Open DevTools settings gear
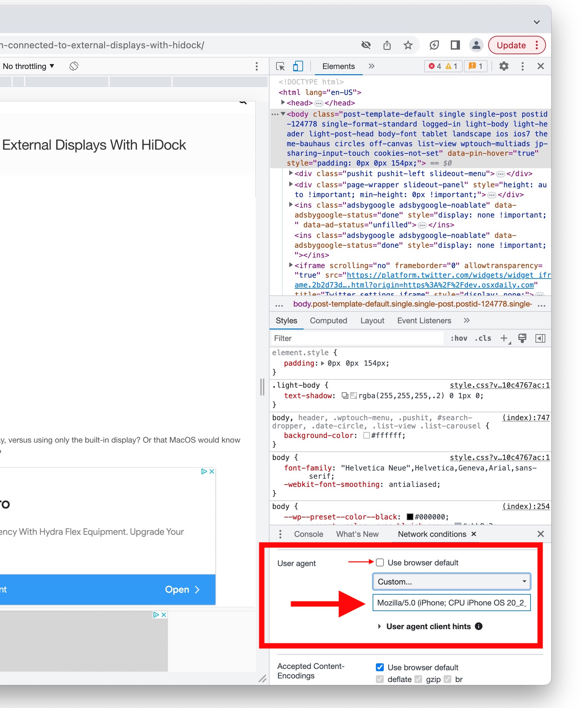588x708 pixels. click(503, 66)
